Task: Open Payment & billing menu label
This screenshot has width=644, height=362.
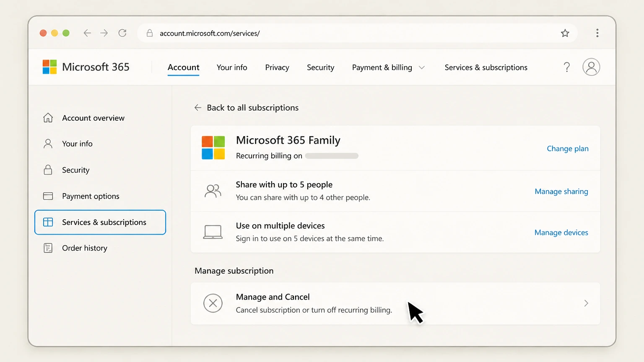Action: click(x=382, y=67)
